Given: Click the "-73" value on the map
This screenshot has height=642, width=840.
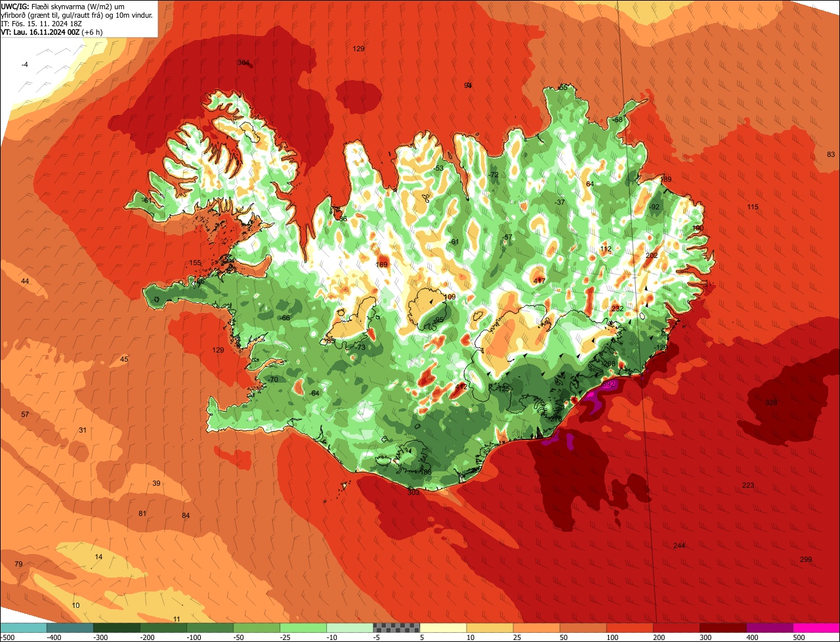Looking at the screenshot, I should [360, 347].
